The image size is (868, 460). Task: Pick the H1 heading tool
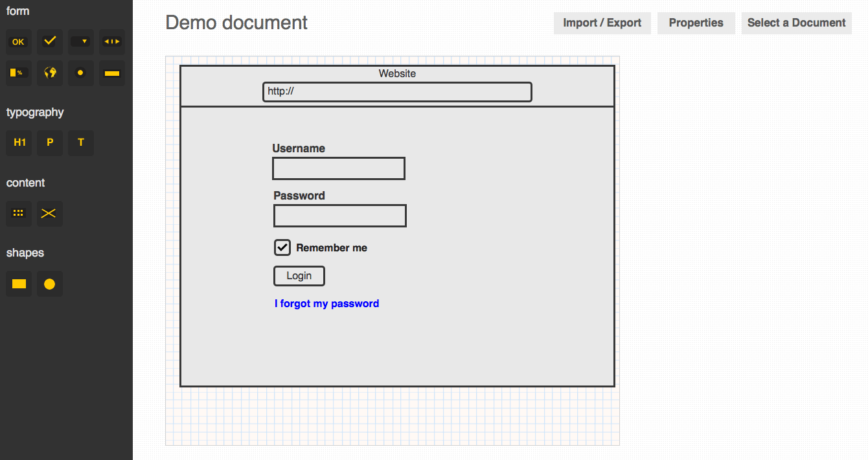(x=19, y=143)
